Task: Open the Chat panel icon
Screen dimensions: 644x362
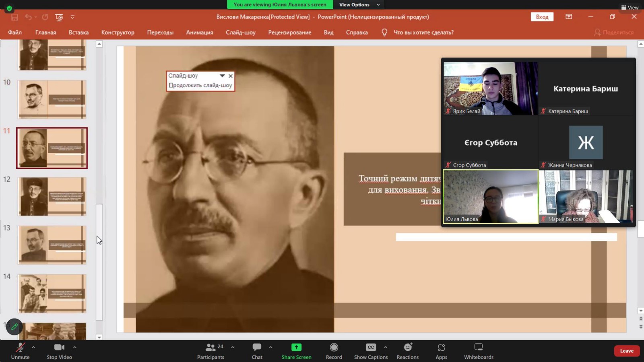Action: click(x=257, y=348)
